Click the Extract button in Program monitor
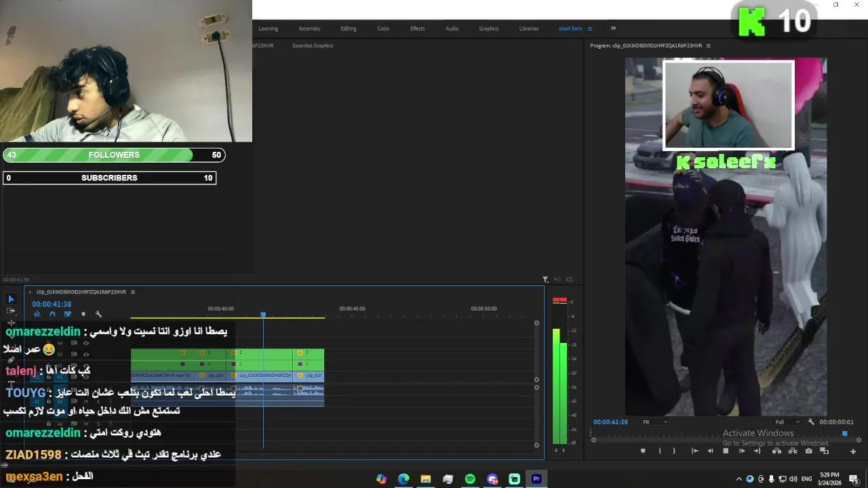 [x=793, y=451]
